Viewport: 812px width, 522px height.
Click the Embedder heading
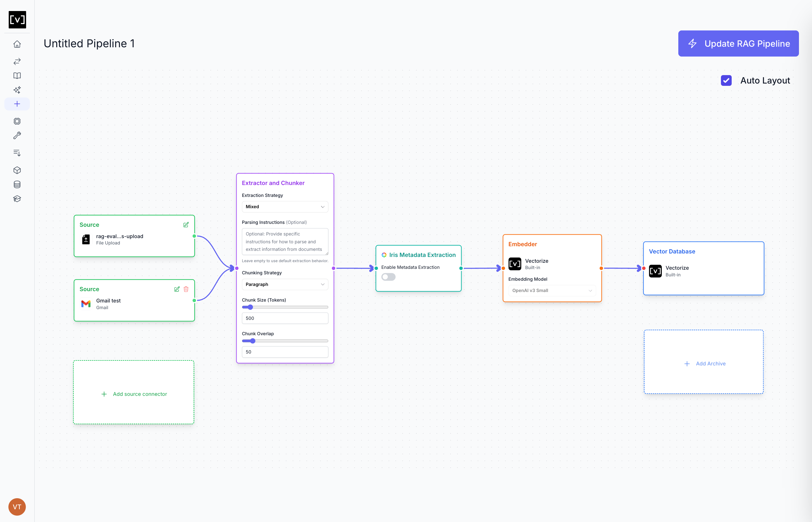(x=523, y=244)
